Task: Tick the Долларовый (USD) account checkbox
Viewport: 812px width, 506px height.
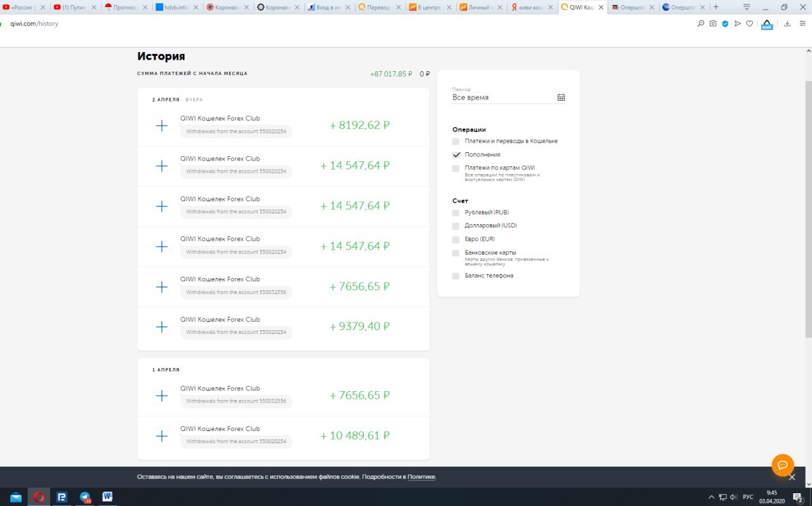Action: click(x=455, y=226)
